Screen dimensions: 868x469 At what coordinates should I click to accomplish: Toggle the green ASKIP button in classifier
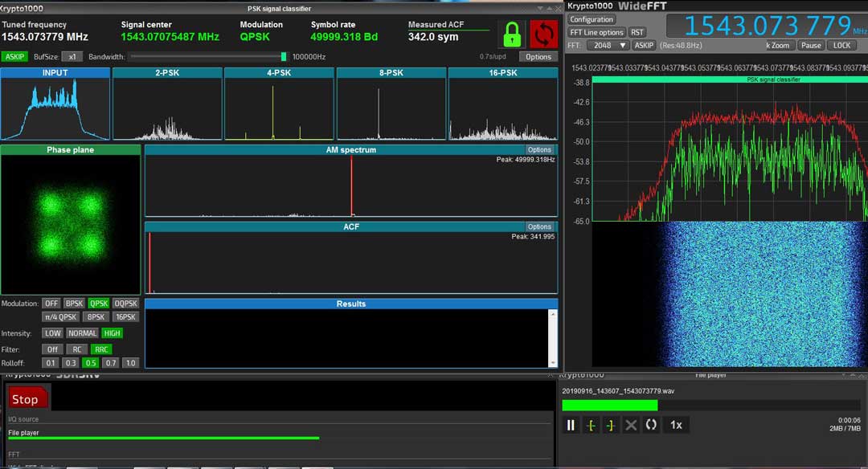coord(14,56)
